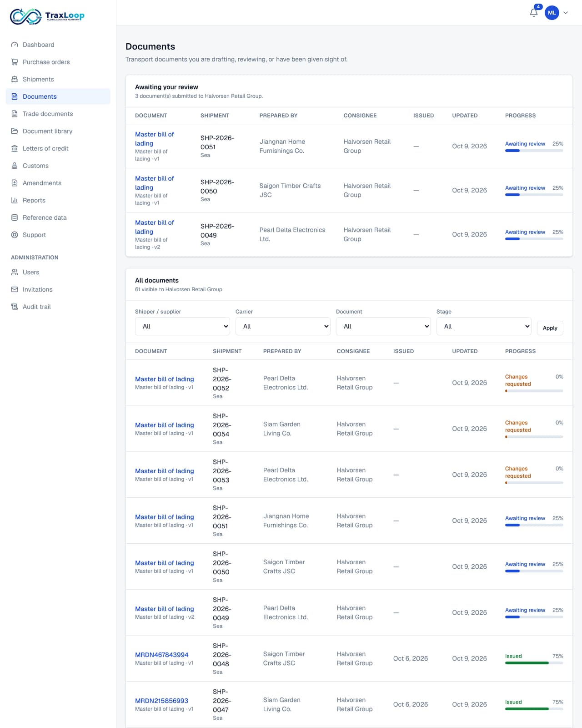Click the Awaiting your review heading
Image resolution: width=582 pixels, height=728 pixels.
point(166,87)
